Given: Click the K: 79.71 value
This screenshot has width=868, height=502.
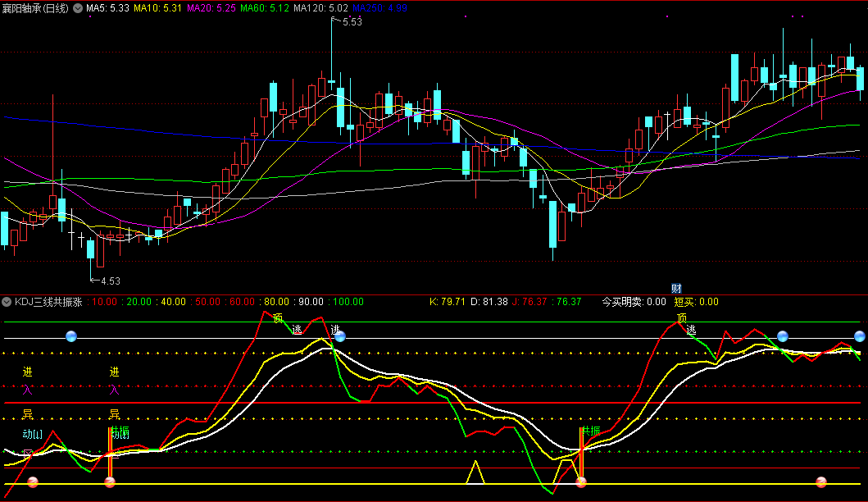Looking at the screenshot, I should tap(448, 302).
